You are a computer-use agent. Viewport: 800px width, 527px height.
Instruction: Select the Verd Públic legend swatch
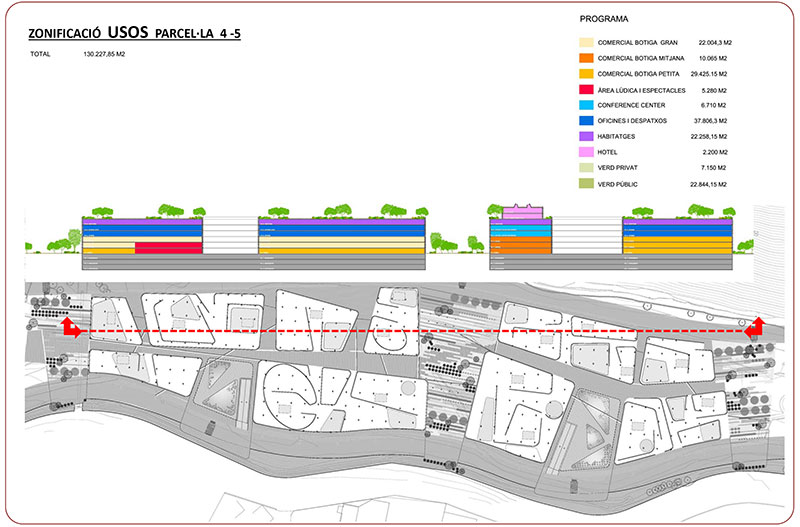click(586, 184)
